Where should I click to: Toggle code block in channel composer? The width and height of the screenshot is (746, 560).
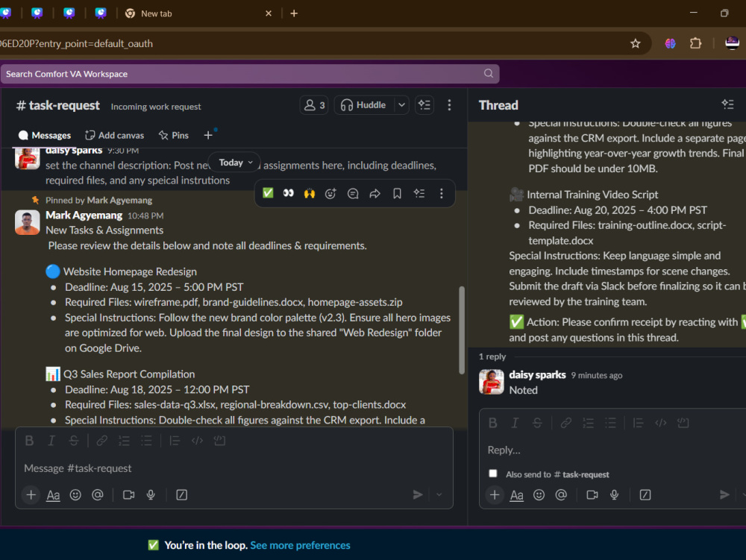219,441
